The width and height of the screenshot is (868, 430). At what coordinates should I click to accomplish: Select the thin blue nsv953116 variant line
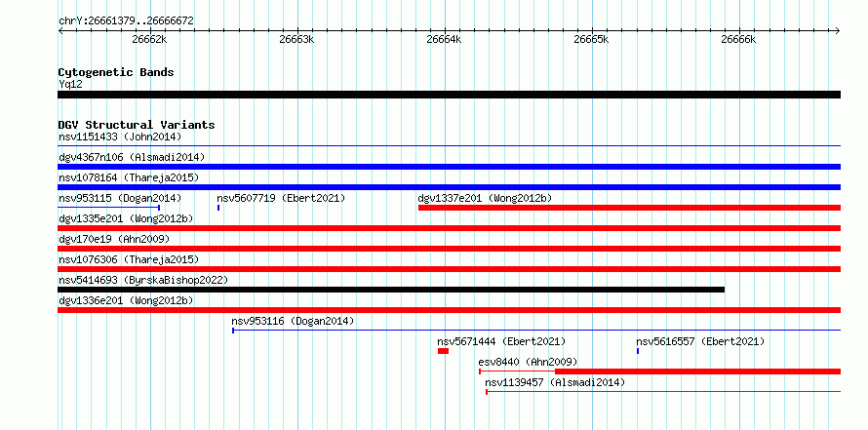coord(536,331)
